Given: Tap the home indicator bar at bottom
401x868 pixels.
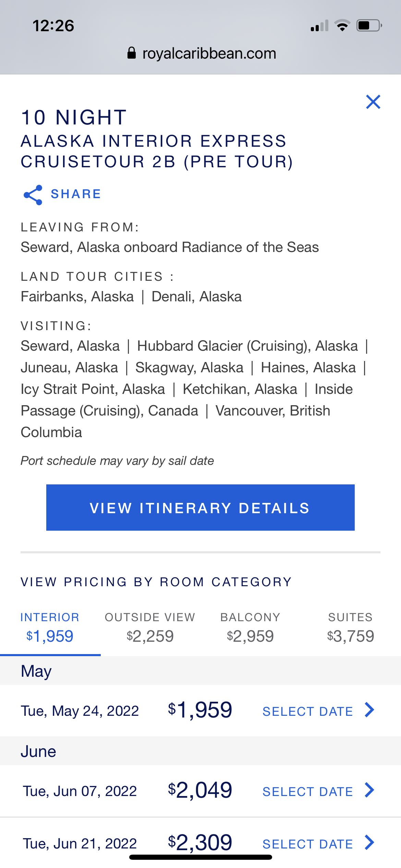Looking at the screenshot, I should pyautogui.click(x=200, y=857).
